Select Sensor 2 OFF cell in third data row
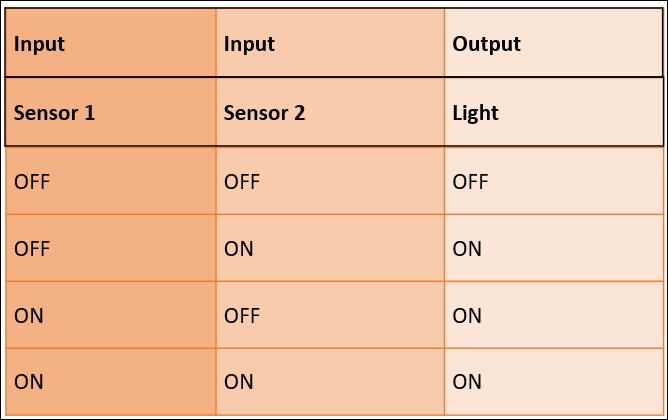 [x=330, y=315]
